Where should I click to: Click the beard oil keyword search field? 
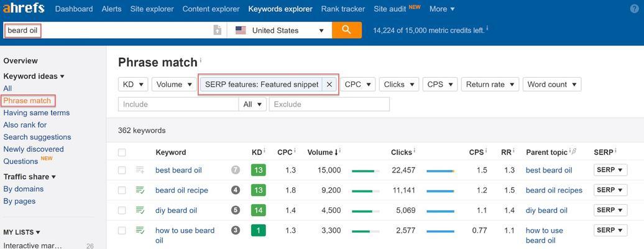pyautogui.click(x=108, y=30)
